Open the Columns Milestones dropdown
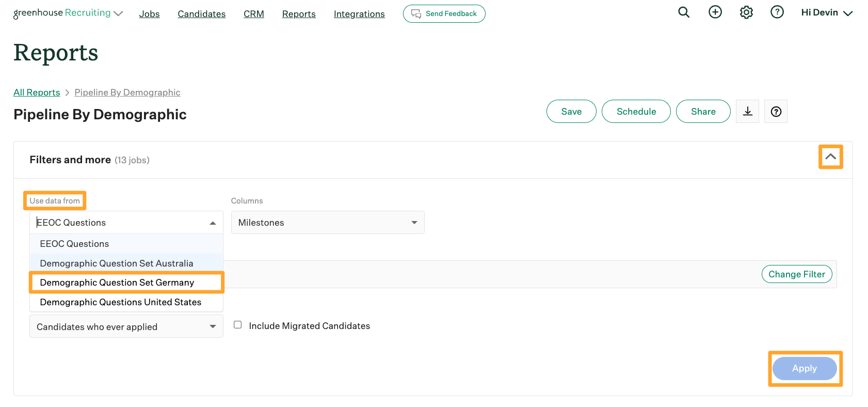The image size is (868, 407). 328,223
